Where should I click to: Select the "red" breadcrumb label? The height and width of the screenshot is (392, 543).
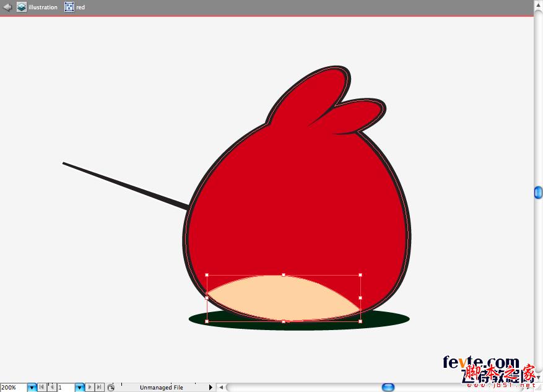coord(80,7)
